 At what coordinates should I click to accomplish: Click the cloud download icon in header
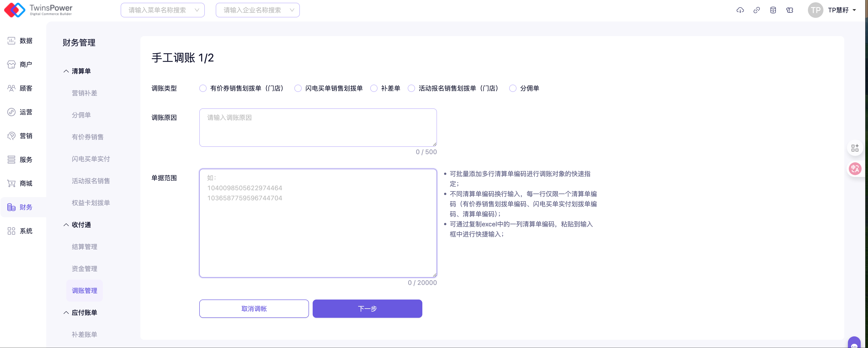pos(740,10)
